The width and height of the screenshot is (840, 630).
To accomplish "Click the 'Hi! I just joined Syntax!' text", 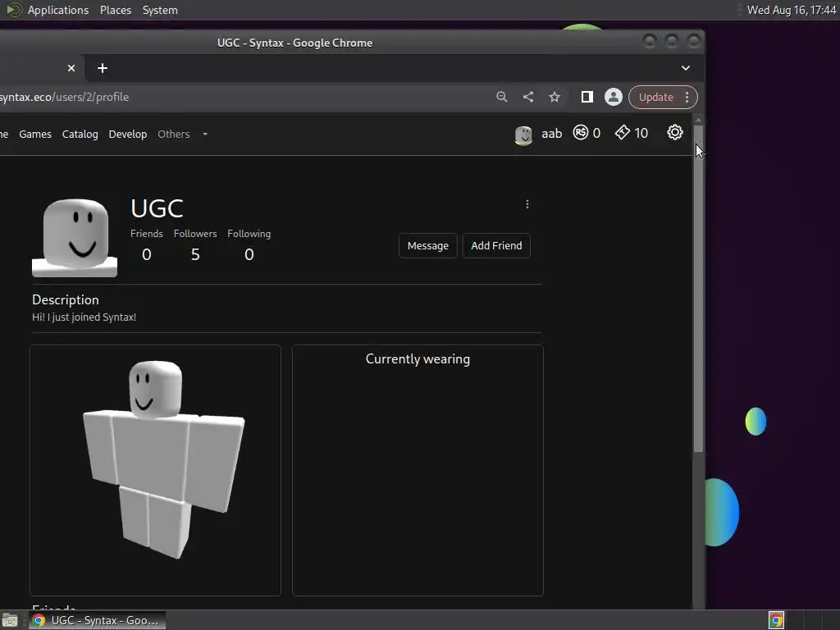I will click(x=84, y=317).
